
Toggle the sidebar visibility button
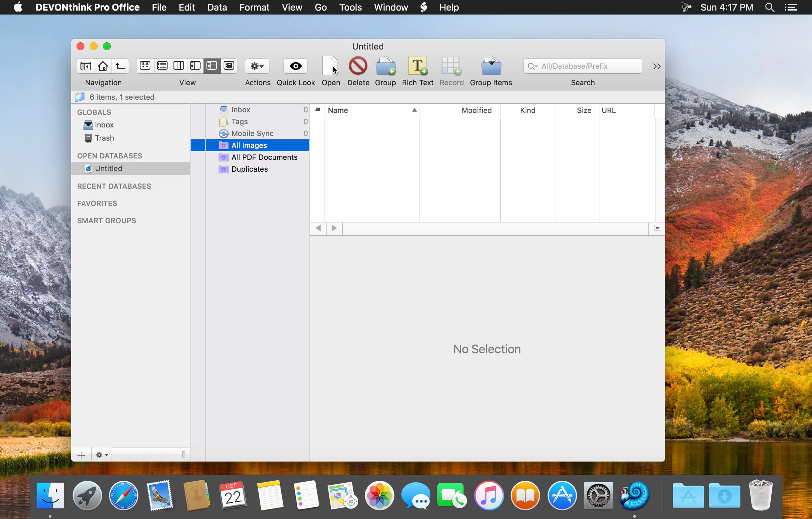coord(86,65)
